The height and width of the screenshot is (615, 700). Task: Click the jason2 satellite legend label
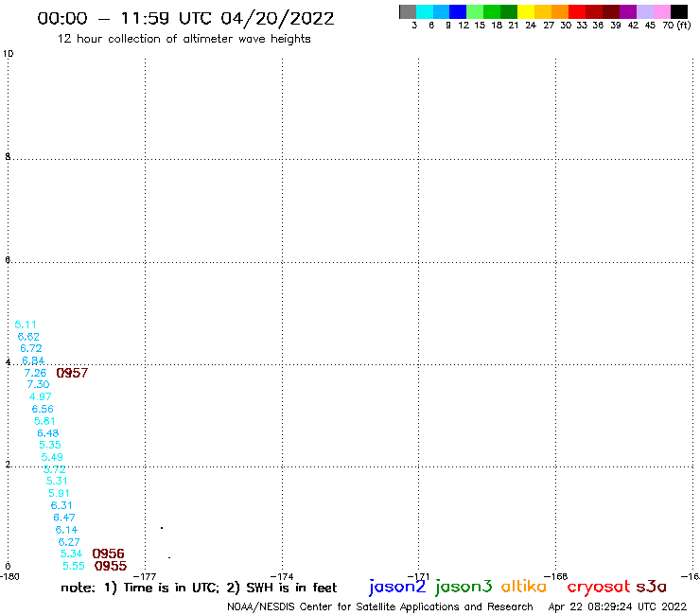coord(397,587)
